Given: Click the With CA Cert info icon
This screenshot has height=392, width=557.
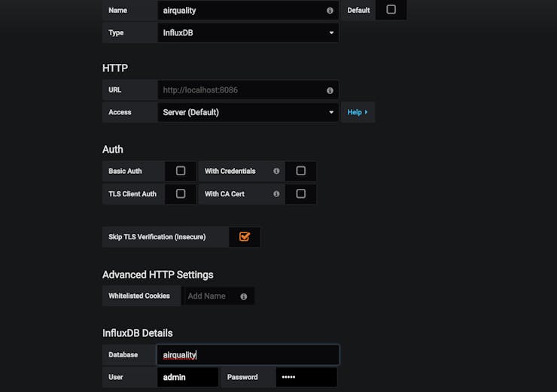Looking at the screenshot, I should click(x=276, y=193).
